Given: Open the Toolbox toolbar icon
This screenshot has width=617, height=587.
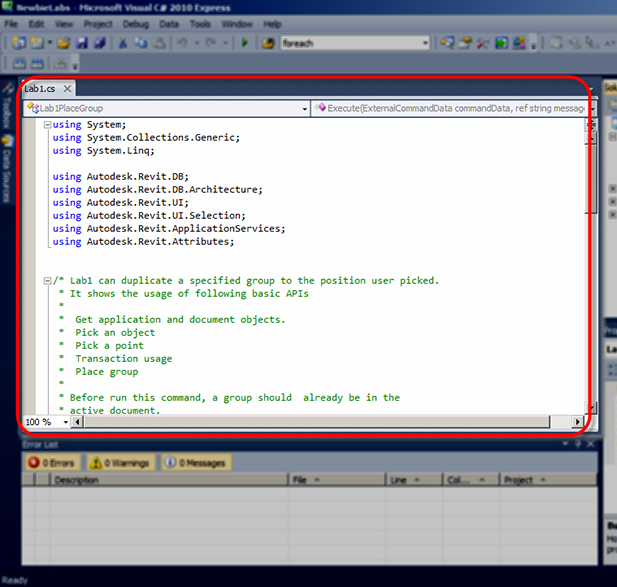Looking at the screenshot, I should (x=483, y=42).
